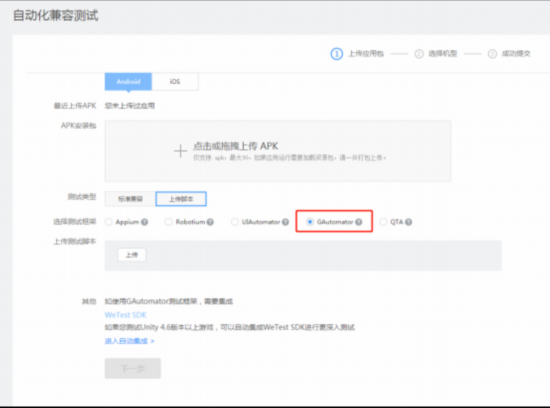Choose the Appium framework radio button
This screenshot has width=550, height=408.
click(x=109, y=222)
